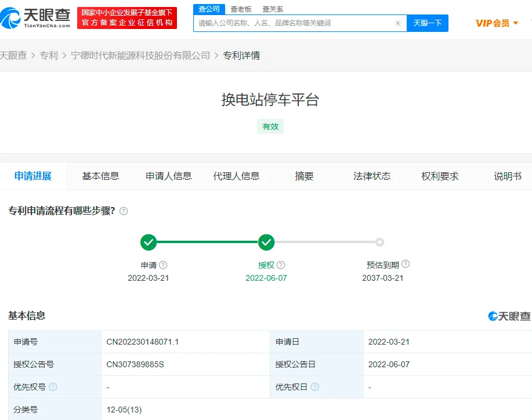The width and height of the screenshot is (532, 420).
Task: Click the green 申请 step checkmark
Action: click(149, 242)
